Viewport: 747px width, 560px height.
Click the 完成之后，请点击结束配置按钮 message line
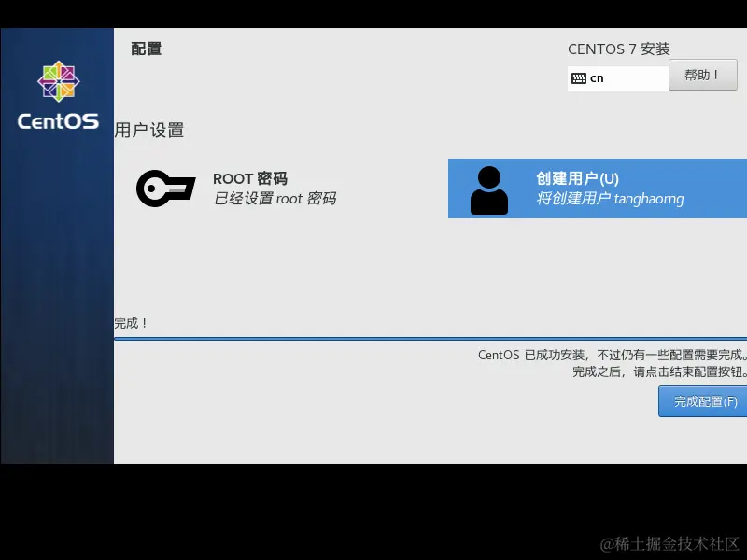click(659, 371)
